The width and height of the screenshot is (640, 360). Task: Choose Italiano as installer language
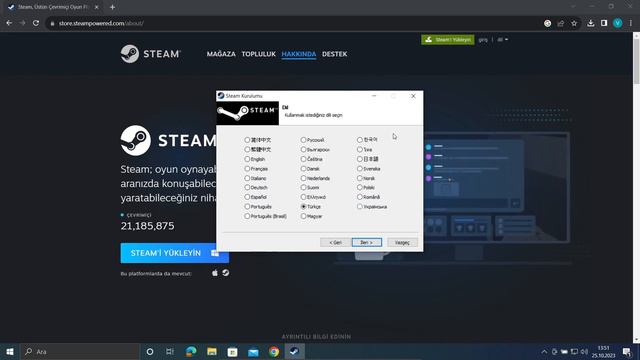click(247, 178)
